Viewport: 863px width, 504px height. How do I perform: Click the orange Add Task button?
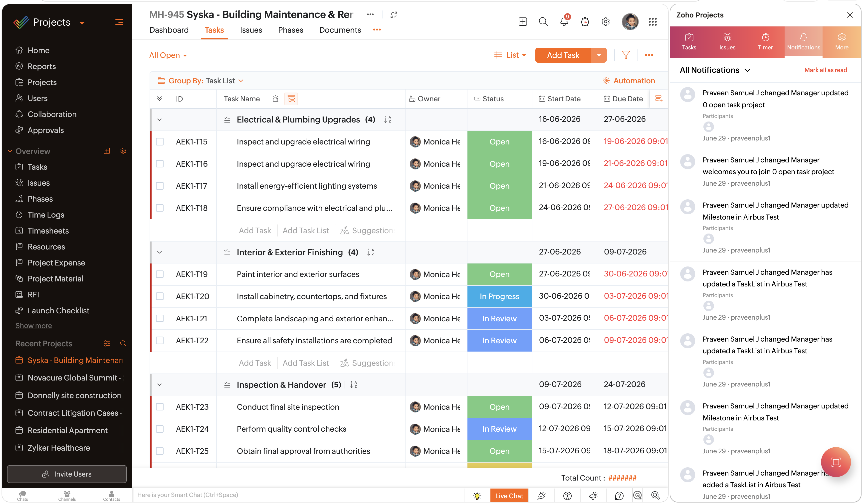pos(563,55)
